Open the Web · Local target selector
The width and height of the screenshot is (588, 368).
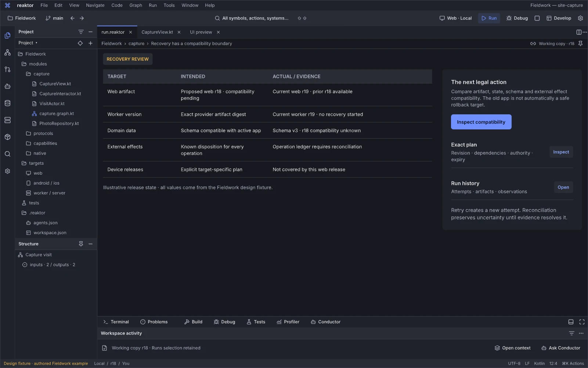coord(455,18)
